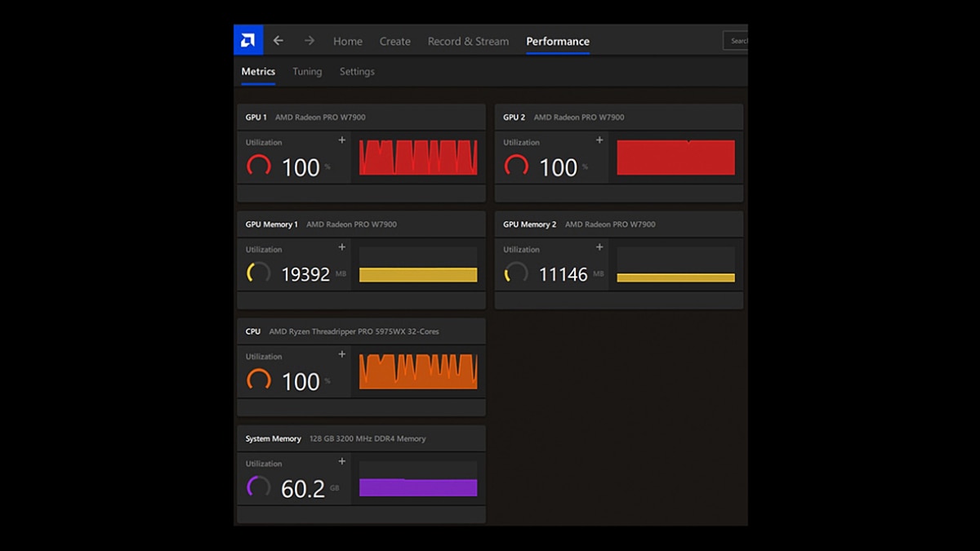Expand System Memory plus icon
The image size is (980, 551).
point(342,461)
